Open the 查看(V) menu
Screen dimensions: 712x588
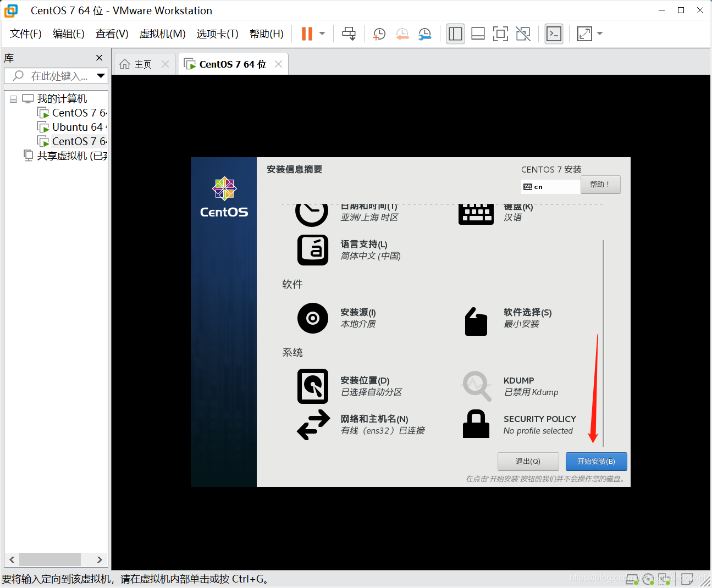point(112,34)
